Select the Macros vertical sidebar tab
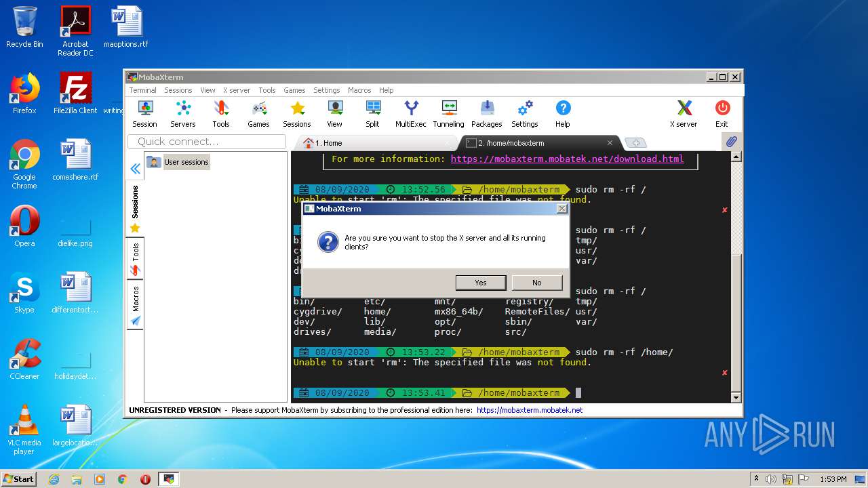The height and width of the screenshot is (488, 868). pos(135,306)
